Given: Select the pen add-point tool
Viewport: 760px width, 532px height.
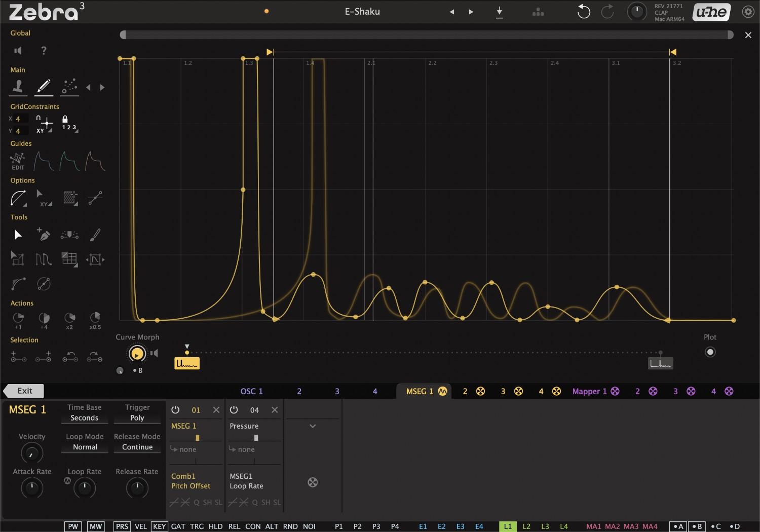Looking at the screenshot, I should coord(44,234).
